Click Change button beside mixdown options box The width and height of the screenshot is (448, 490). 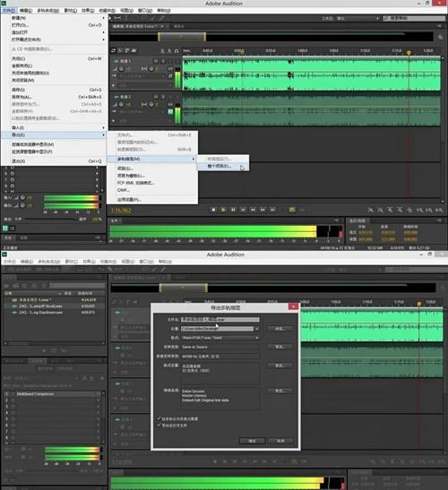pyautogui.click(x=280, y=391)
